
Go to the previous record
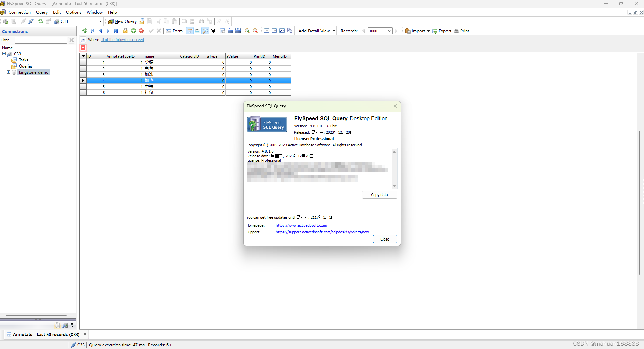pyautogui.click(x=101, y=31)
